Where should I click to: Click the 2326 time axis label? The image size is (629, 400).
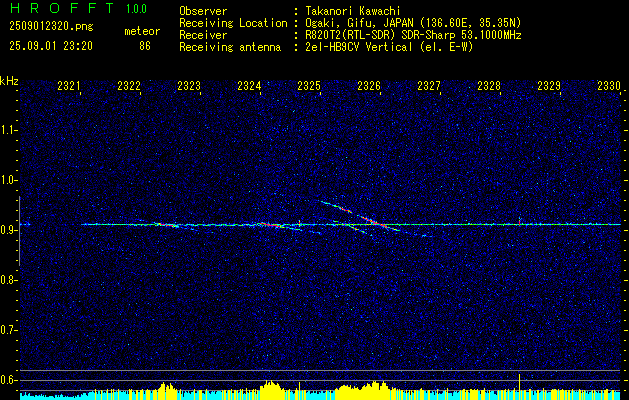click(368, 86)
